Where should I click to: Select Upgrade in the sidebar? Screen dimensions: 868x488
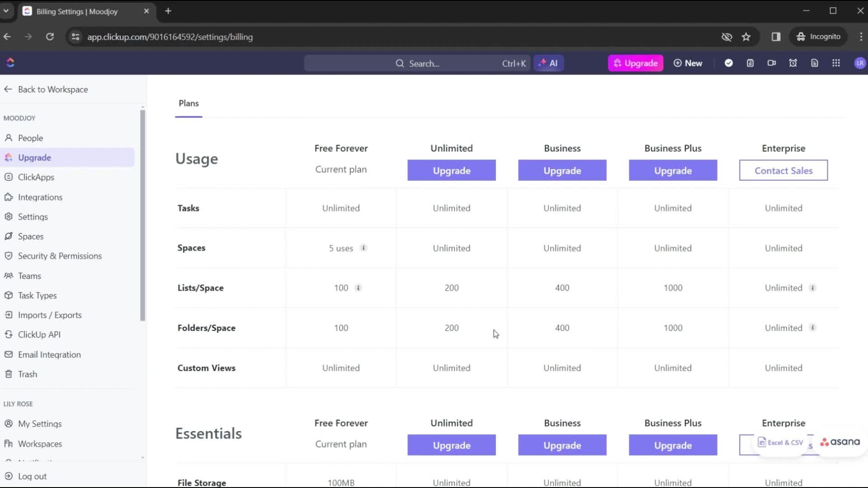68,158
